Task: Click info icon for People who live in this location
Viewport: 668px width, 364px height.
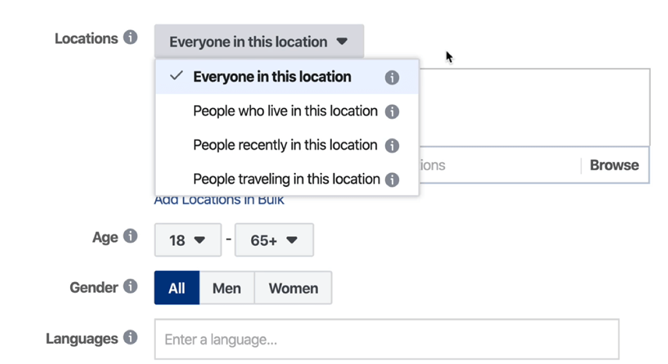Action: pyautogui.click(x=392, y=112)
